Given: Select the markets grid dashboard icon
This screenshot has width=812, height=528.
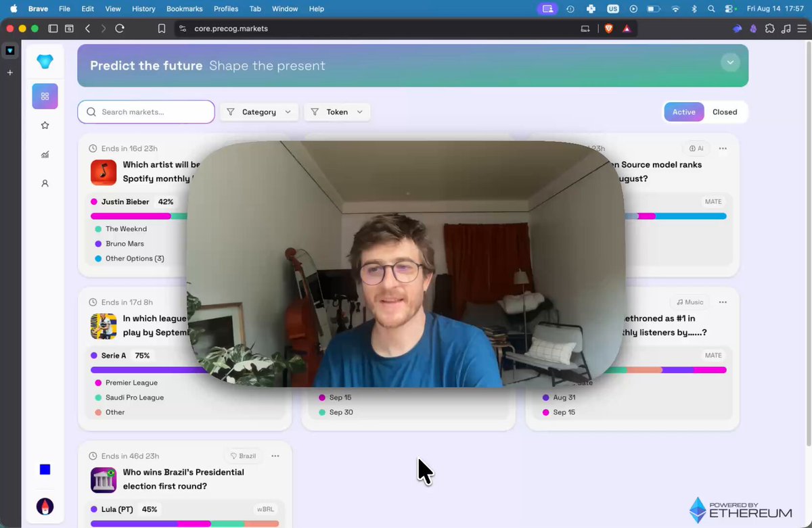Looking at the screenshot, I should pyautogui.click(x=45, y=96).
